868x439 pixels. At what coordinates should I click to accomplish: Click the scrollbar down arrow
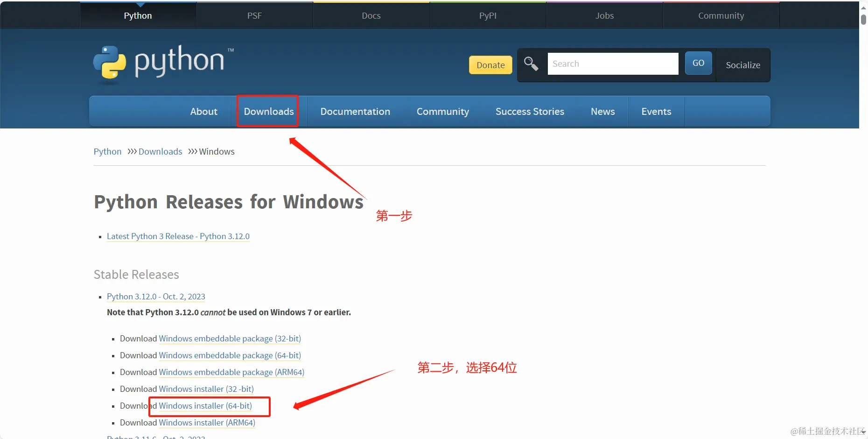pyautogui.click(x=863, y=432)
